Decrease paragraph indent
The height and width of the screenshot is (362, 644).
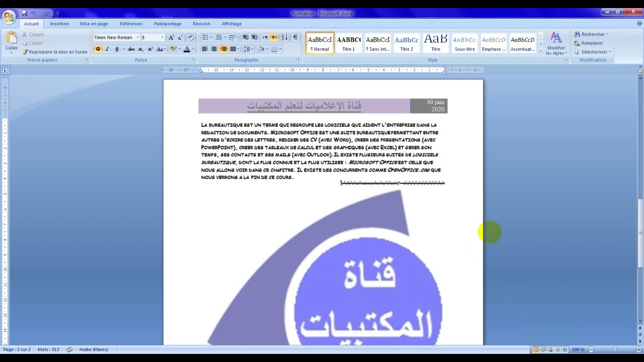tap(245, 37)
